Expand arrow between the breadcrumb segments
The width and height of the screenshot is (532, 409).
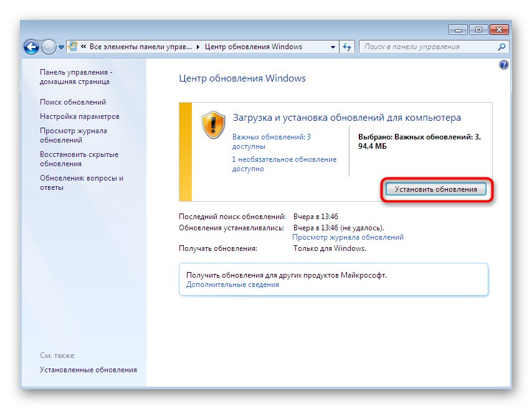tap(198, 47)
